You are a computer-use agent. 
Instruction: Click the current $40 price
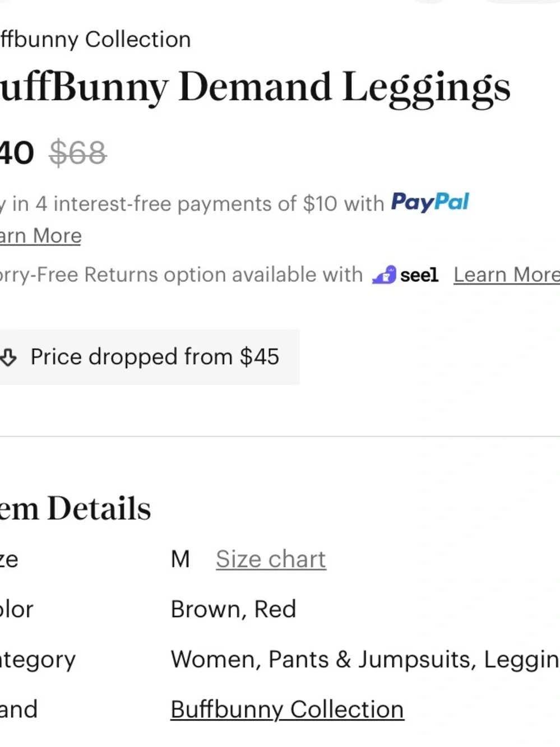pyautogui.click(x=17, y=153)
